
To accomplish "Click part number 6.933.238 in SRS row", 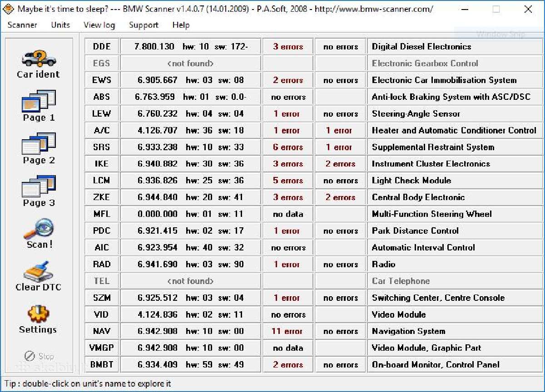I will (157, 147).
